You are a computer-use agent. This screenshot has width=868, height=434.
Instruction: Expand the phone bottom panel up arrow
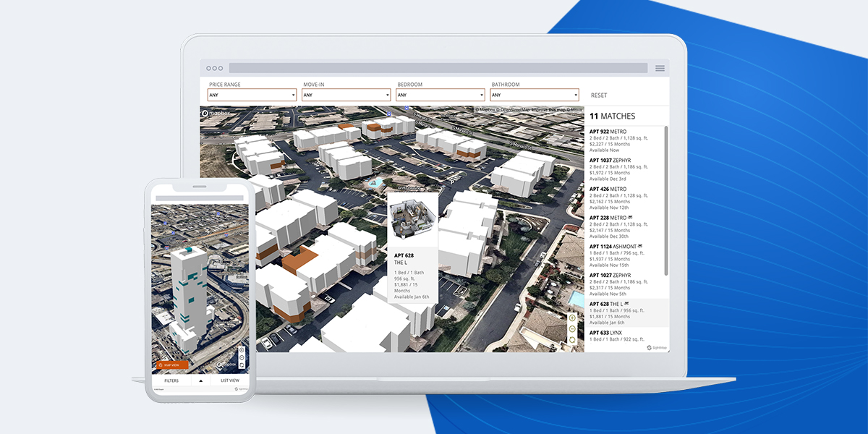coord(200,380)
